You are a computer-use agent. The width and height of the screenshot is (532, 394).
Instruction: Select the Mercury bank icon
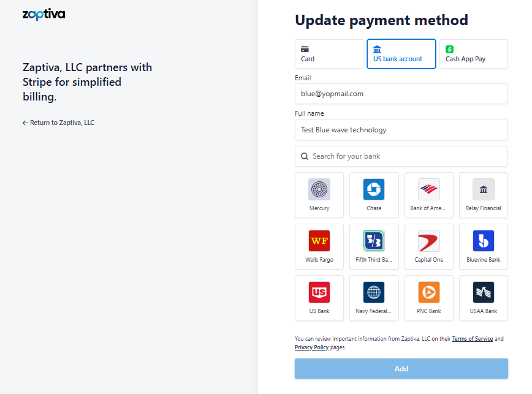click(x=319, y=189)
